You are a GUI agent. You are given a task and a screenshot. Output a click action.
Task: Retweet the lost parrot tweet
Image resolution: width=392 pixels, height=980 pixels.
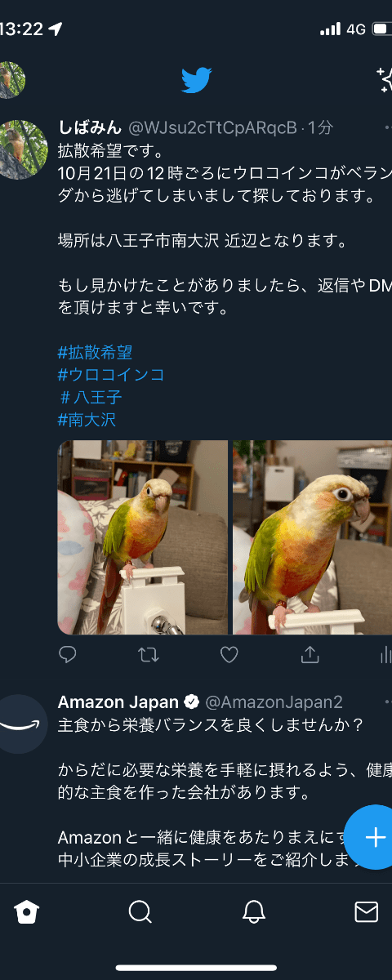point(149,654)
